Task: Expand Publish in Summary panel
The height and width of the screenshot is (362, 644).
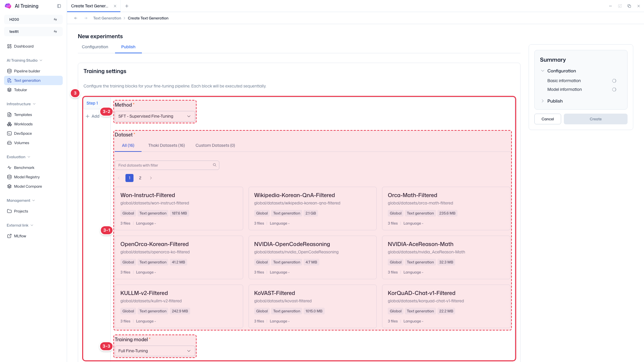Action: [543, 101]
